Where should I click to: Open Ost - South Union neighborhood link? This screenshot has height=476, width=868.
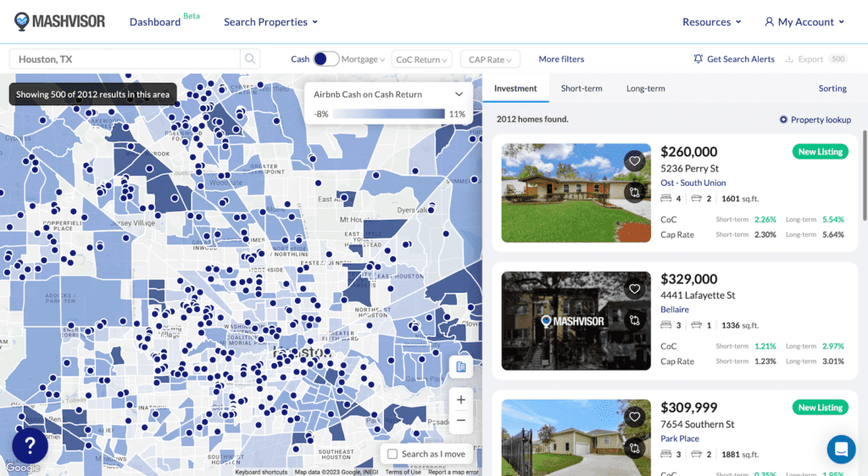pyautogui.click(x=693, y=183)
